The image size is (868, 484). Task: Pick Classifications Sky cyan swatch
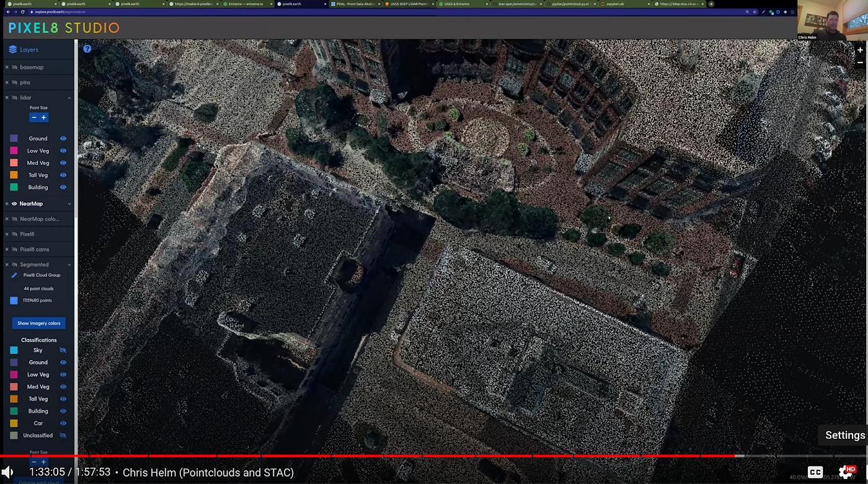point(14,351)
